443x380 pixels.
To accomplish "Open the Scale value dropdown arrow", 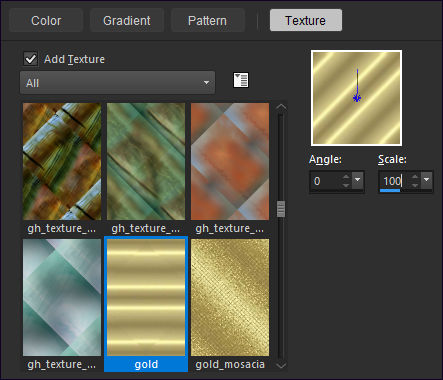I will coord(426,180).
